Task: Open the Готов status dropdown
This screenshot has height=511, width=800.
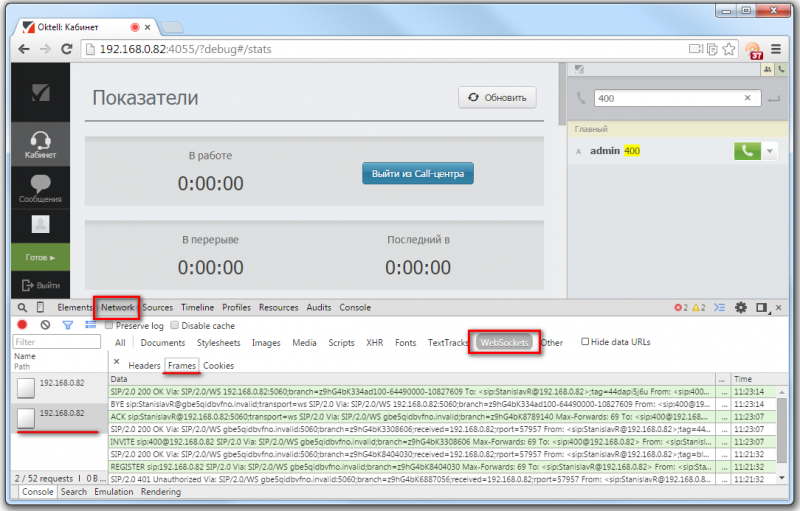Action: coord(40,257)
